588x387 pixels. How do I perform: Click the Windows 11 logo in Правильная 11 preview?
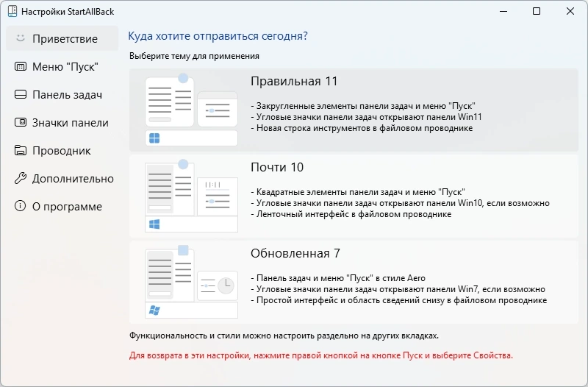pyautogui.click(x=154, y=138)
